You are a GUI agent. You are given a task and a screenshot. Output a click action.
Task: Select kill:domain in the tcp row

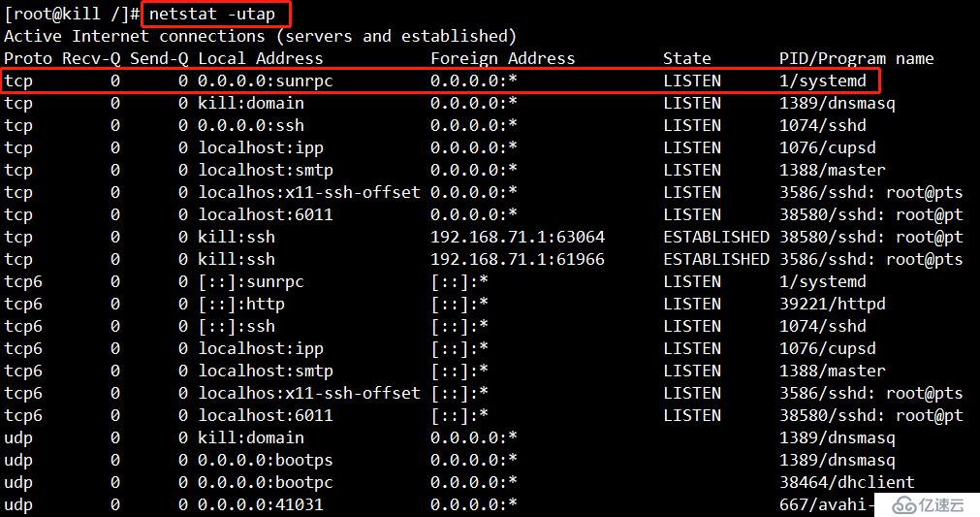(251, 103)
